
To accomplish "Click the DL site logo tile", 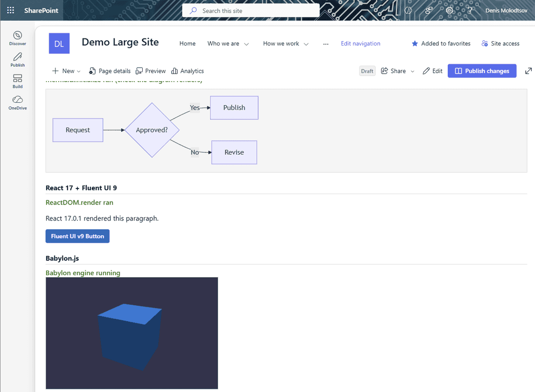I will tap(59, 43).
